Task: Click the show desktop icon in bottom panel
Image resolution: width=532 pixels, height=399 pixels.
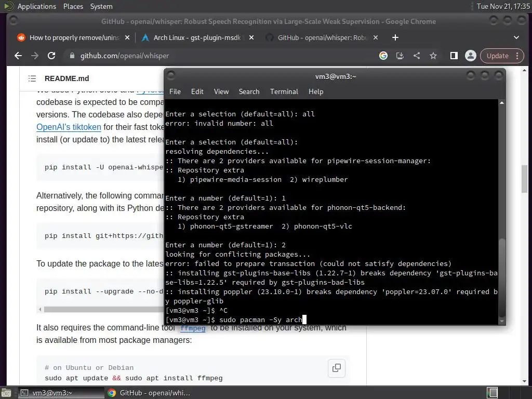Action: click(x=6, y=393)
